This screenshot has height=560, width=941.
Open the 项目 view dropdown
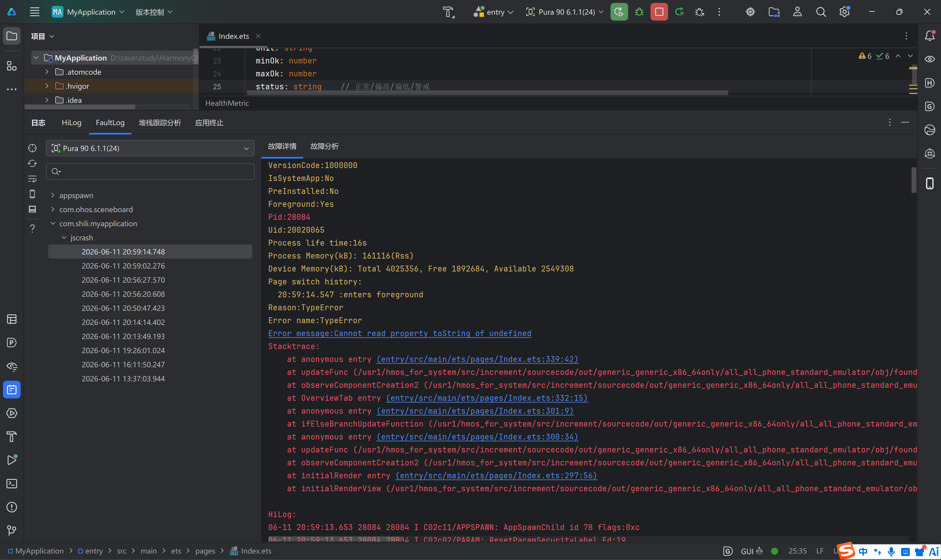(42, 36)
